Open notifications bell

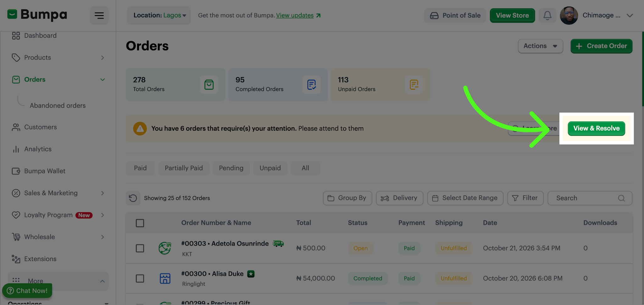coord(547,15)
